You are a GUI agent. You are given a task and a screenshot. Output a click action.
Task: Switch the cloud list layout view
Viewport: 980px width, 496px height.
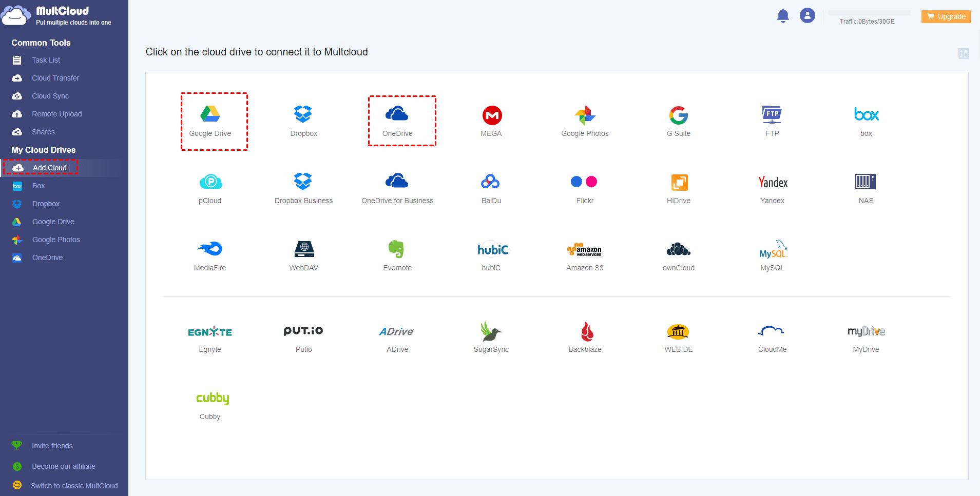point(964,53)
